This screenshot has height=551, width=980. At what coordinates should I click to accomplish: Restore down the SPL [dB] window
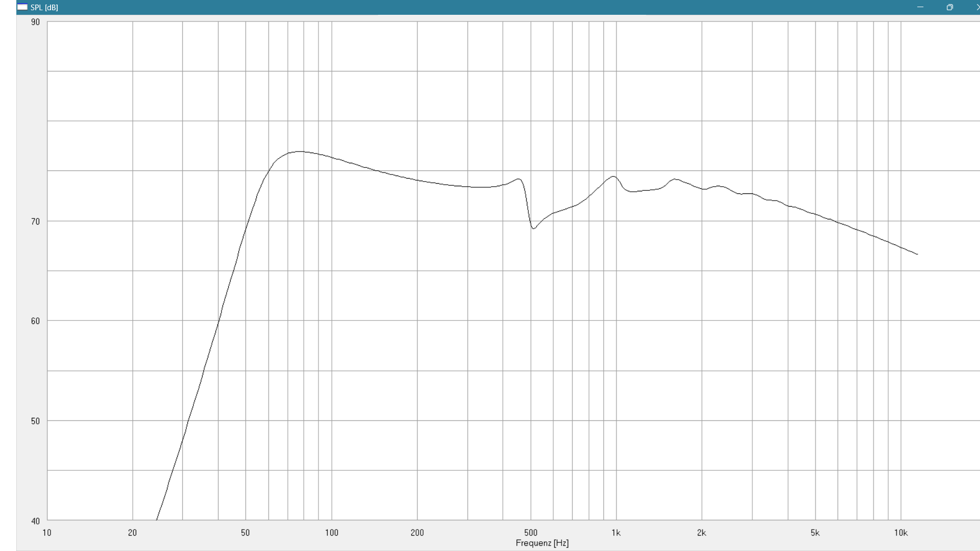(x=949, y=7)
